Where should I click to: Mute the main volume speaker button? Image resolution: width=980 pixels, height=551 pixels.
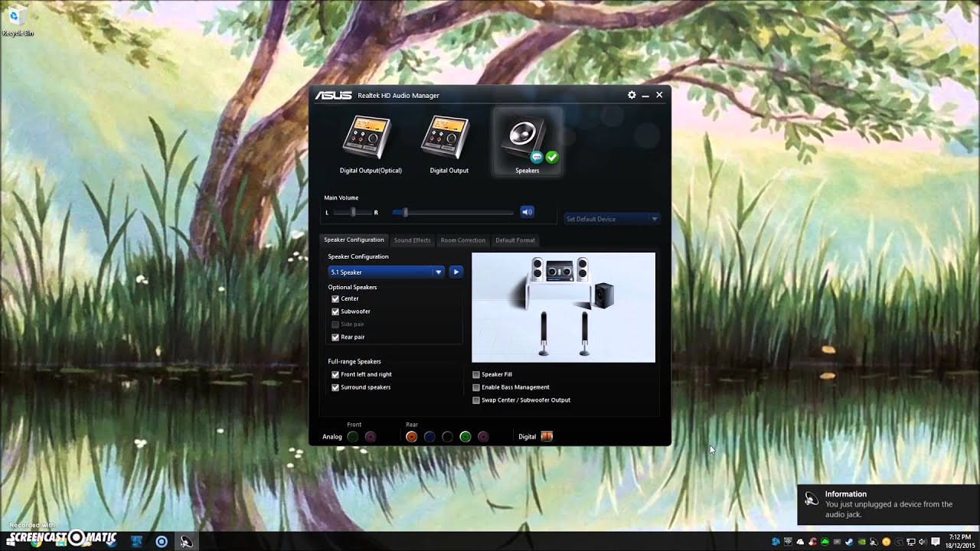527,212
